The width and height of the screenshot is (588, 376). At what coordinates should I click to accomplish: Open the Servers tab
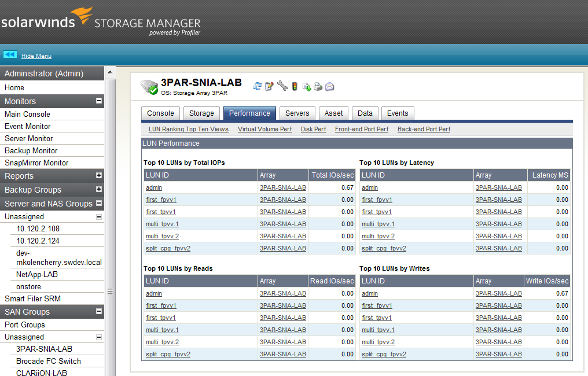tap(297, 113)
